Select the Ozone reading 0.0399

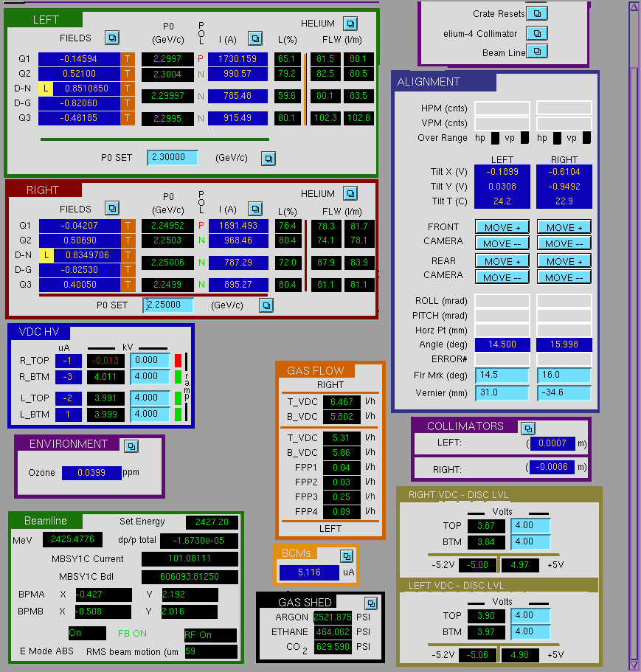[x=91, y=473]
